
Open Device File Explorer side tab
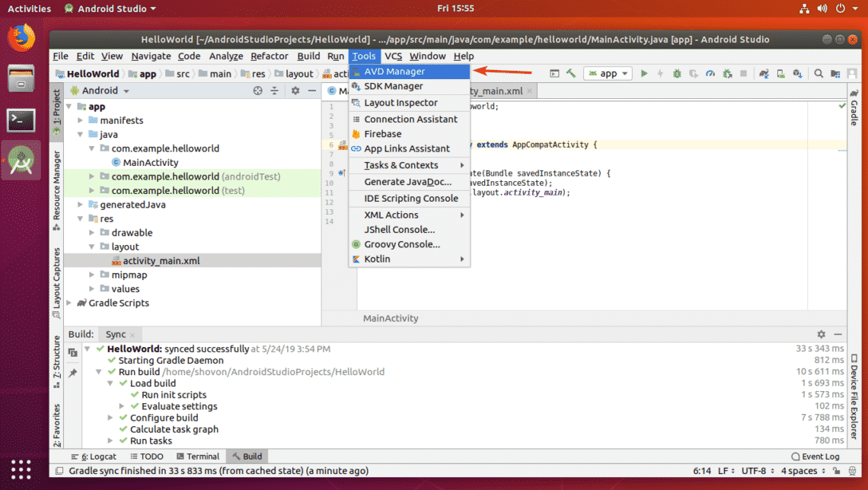point(855,397)
